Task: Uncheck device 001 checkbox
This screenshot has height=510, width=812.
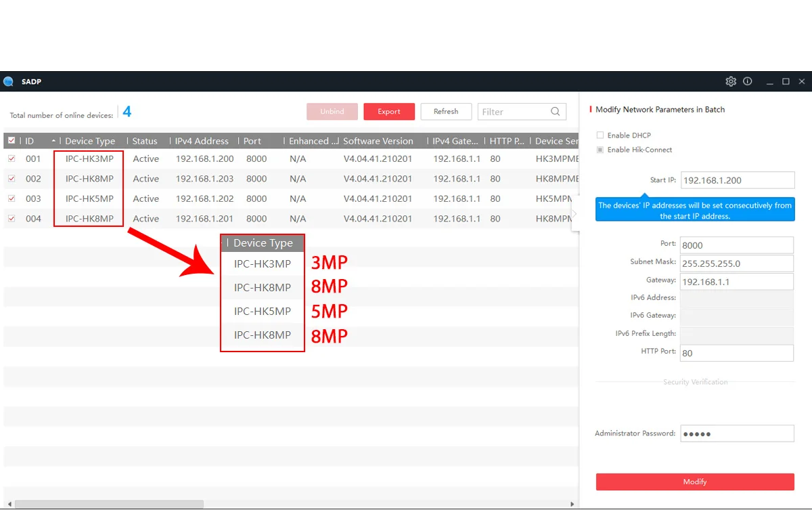Action: (x=12, y=158)
